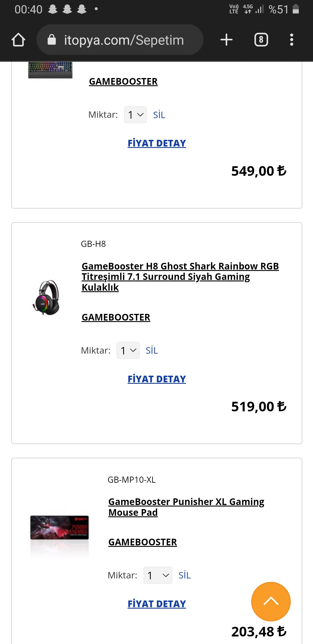Open the browser three-dot menu
Image resolution: width=313 pixels, height=644 pixels.
(x=292, y=40)
